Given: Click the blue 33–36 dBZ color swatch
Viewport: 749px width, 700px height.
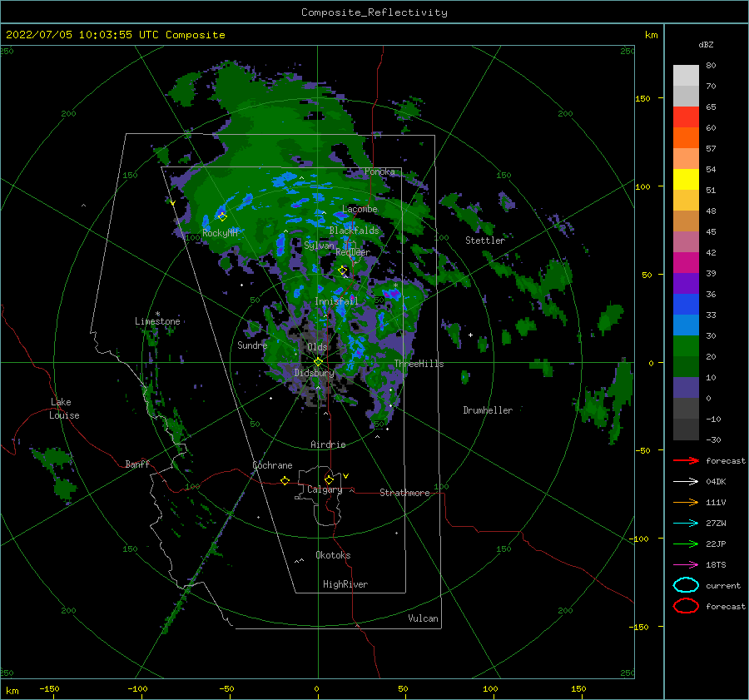Looking at the screenshot, I should (686, 305).
